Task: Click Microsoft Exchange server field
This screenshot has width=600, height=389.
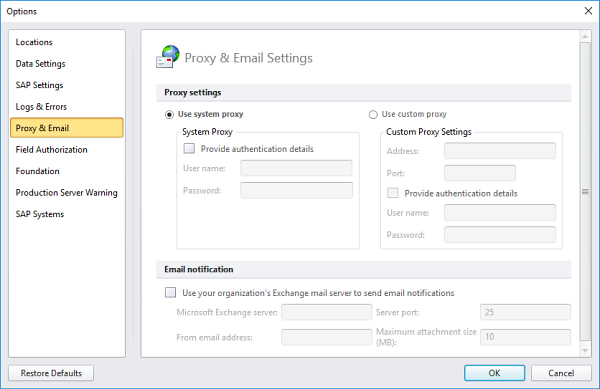Action: (326, 312)
